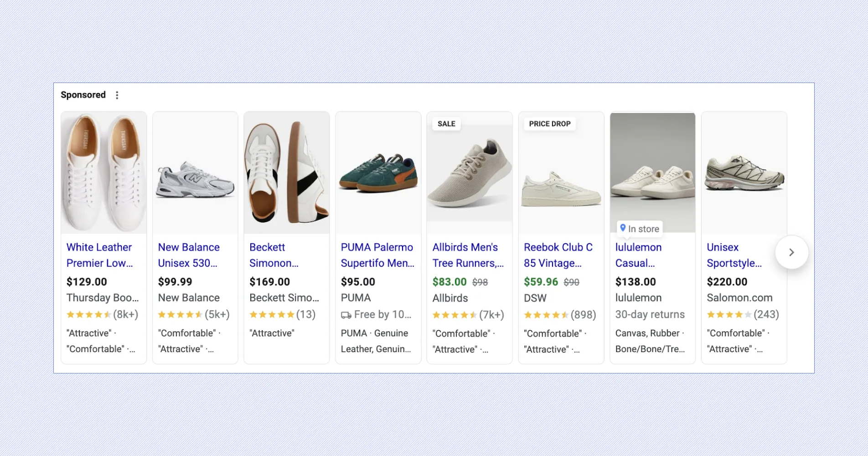868x456 pixels.
Task: Click the delivery truck icon on the PUMA card
Action: pos(345,315)
